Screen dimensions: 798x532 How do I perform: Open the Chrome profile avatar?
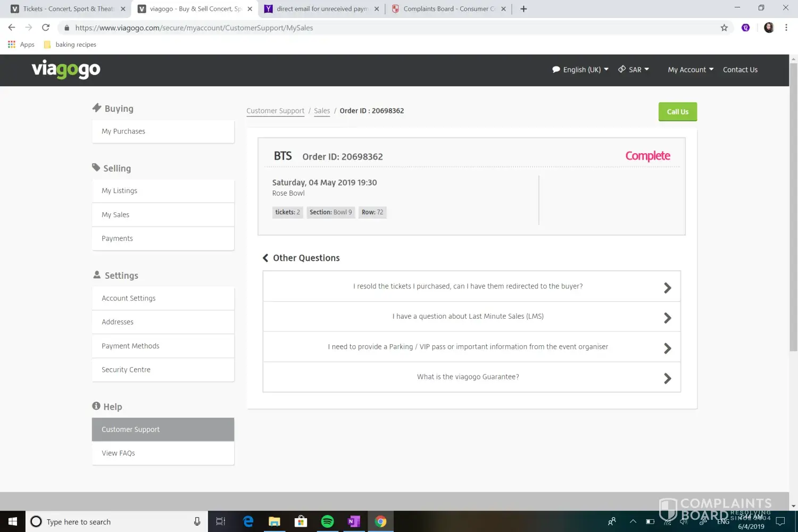click(x=769, y=28)
